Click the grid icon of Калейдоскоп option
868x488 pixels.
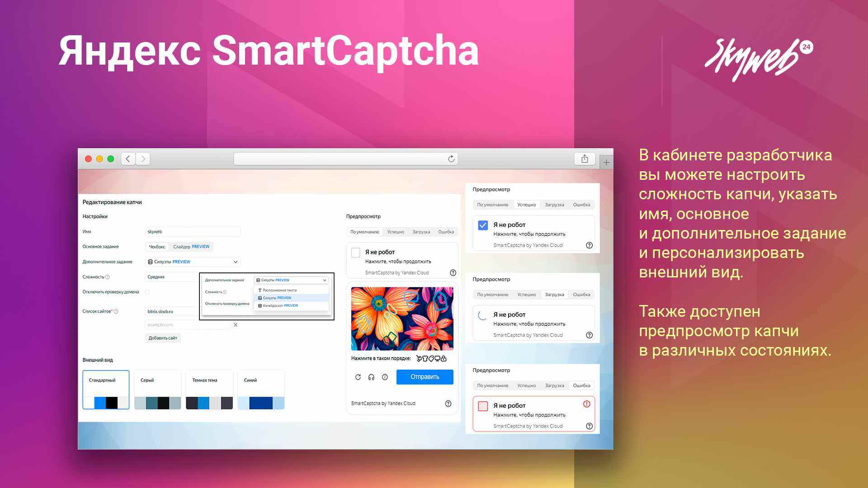(x=259, y=305)
